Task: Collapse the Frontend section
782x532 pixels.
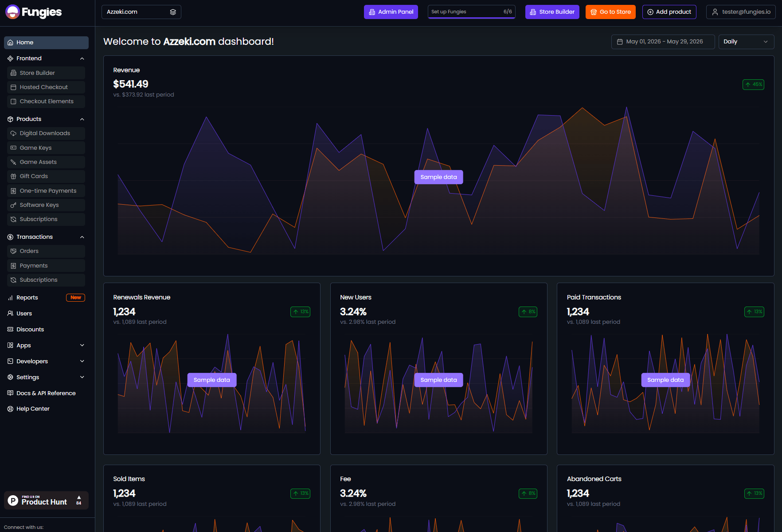Action: [82, 58]
